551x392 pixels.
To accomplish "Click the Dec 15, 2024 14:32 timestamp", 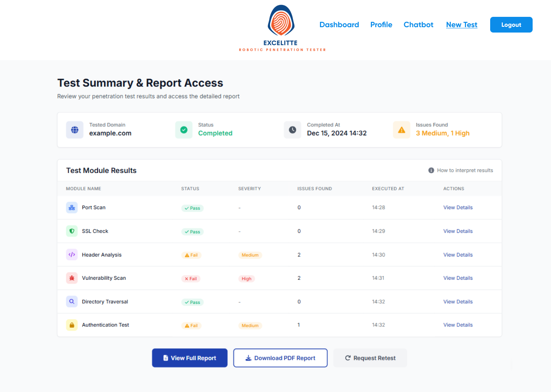I will point(337,133).
